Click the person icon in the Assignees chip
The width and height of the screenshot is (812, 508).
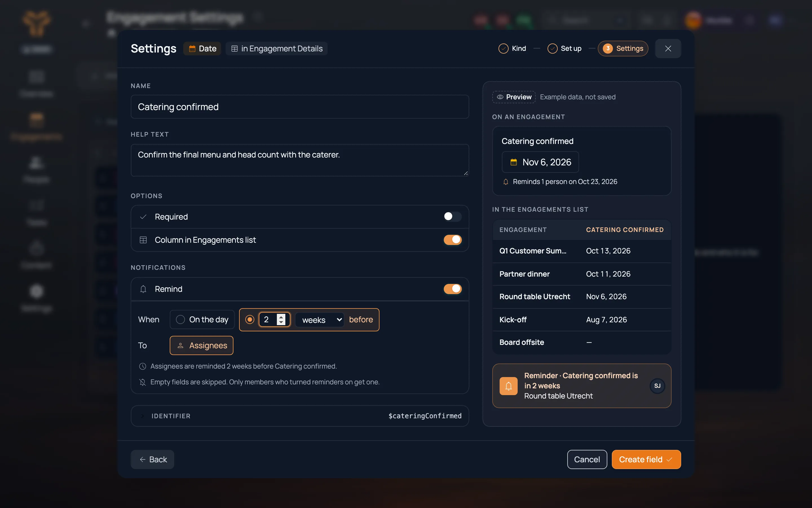(180, 345)
